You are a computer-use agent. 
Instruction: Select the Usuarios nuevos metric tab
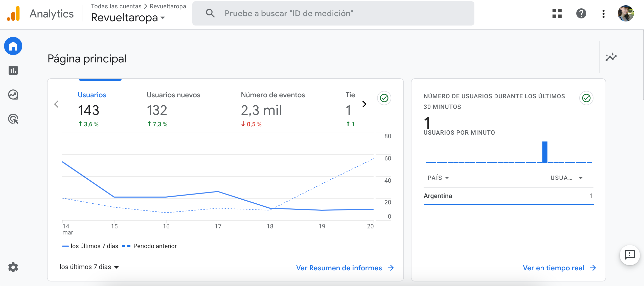(173, 109)
